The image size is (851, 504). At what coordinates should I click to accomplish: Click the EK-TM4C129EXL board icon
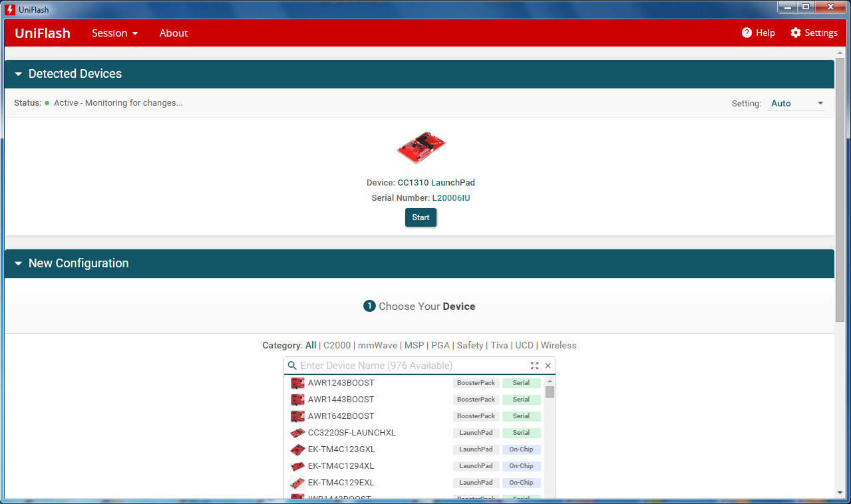[x=297, y=483]
